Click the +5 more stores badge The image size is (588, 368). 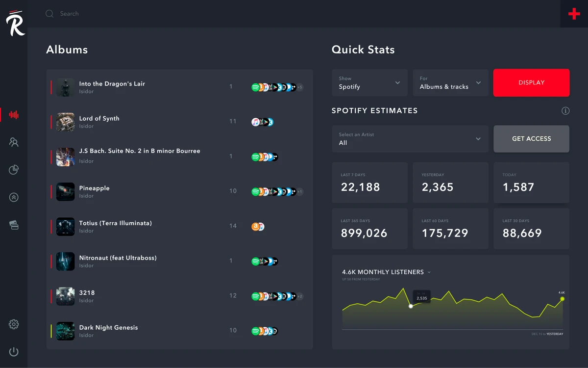(x=300, y=87)
